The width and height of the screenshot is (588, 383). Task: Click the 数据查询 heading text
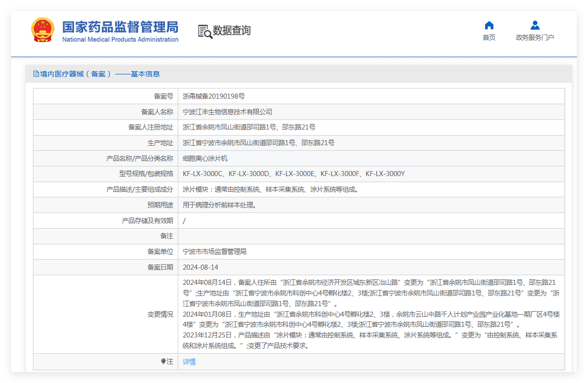coord(231,31)
